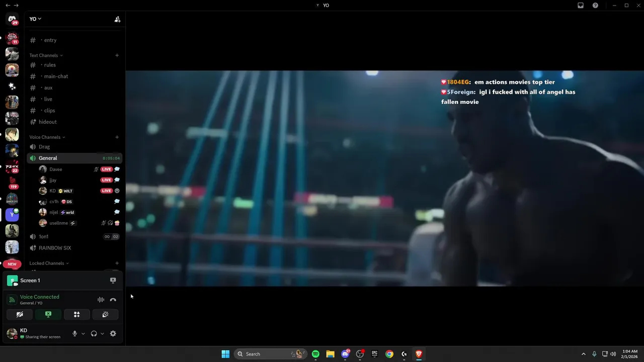Select user cv1h in voice list

(79, 202)
